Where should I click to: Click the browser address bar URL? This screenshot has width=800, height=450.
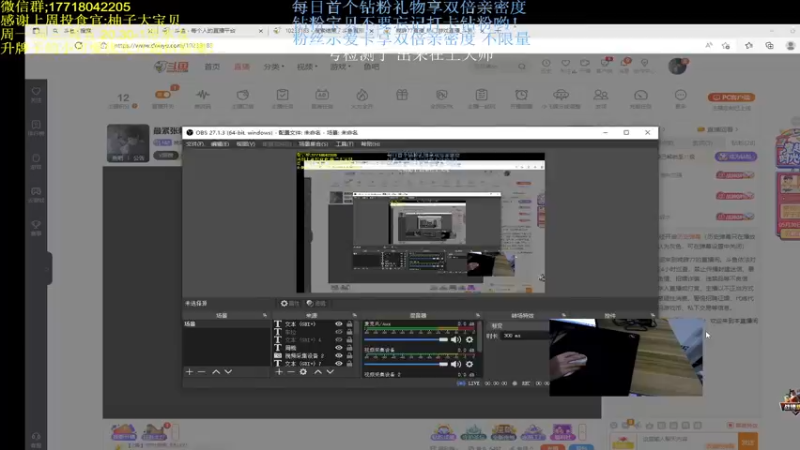[x=163, y=45]
